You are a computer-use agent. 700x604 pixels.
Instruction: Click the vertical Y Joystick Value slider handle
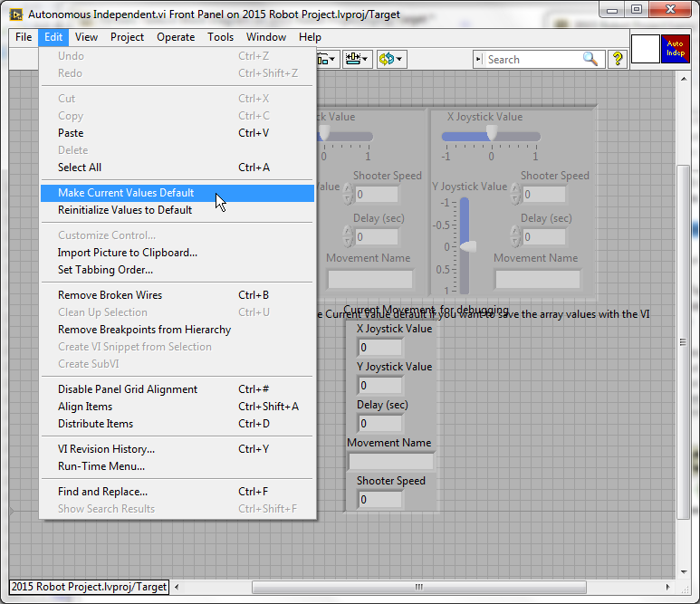point(466,245)
